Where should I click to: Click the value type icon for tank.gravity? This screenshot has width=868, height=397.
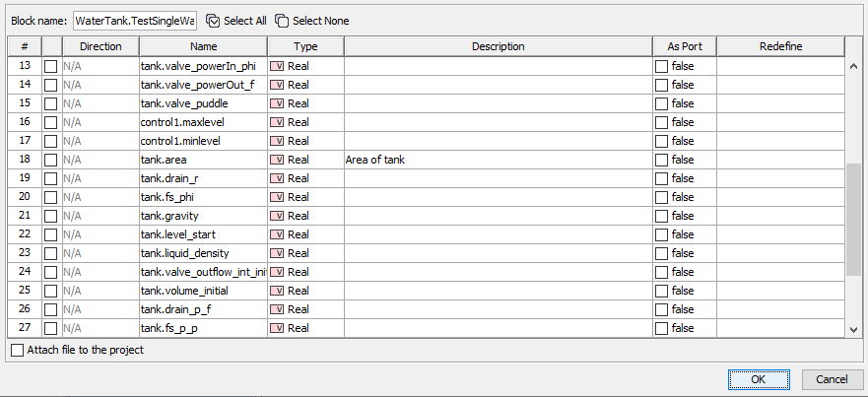click(x=277, y=216)
